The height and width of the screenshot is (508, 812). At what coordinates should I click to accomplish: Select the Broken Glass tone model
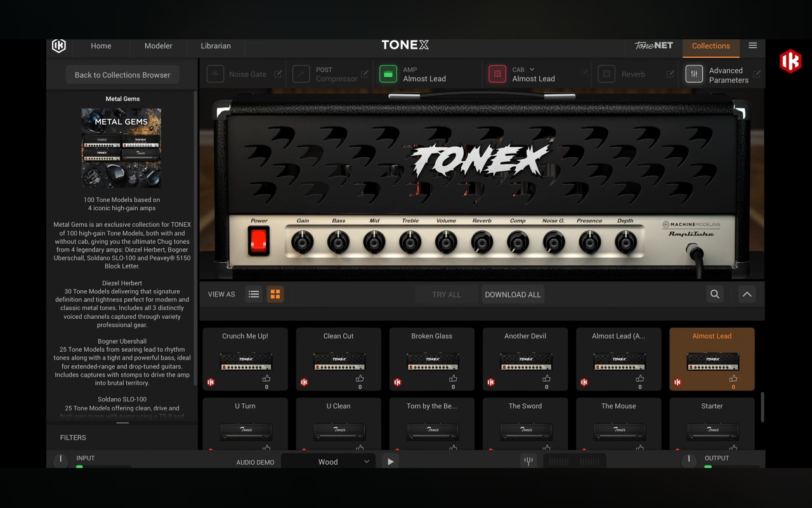432,359
